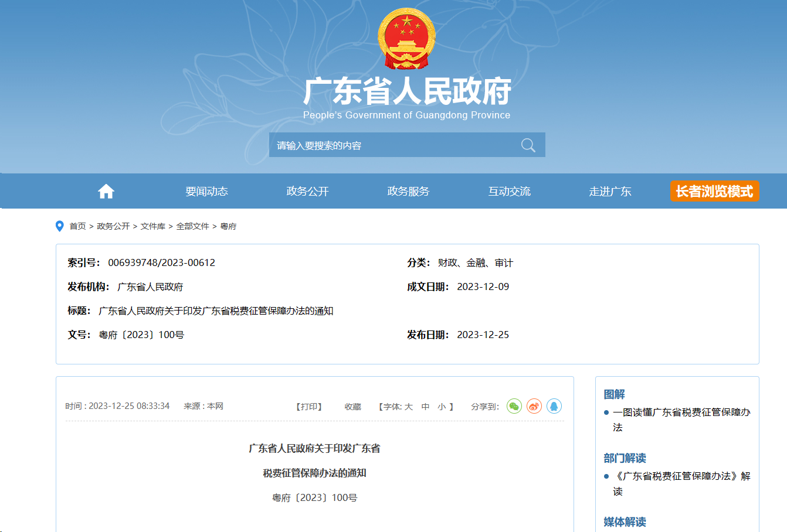This screenshot has width=787, height=532.
Task: Click the national emblem logo
Action: pyautogui.click(x=406, y=39)
